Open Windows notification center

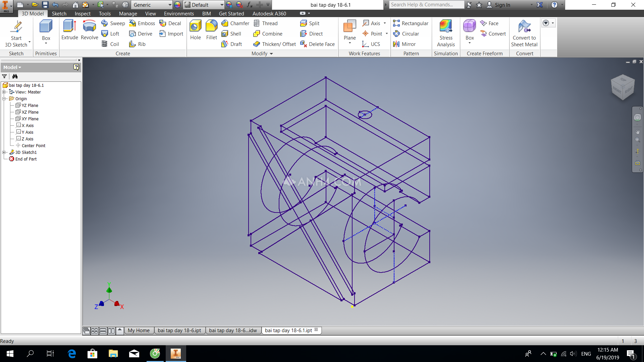click(x=631, y=354)
